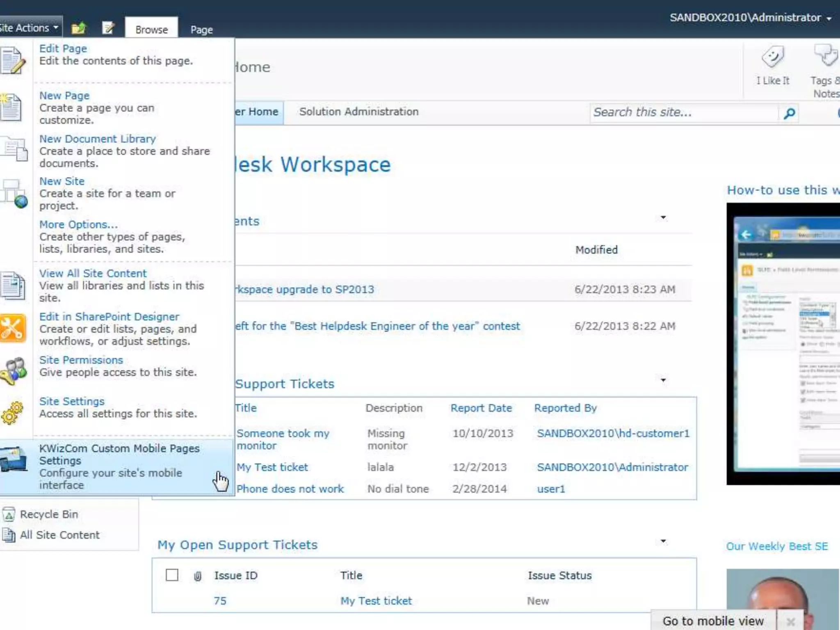Click the SANDBOX2010\hd-customer1 reporter link
This screenshot has height=630, width=840.
coord(613,434)
